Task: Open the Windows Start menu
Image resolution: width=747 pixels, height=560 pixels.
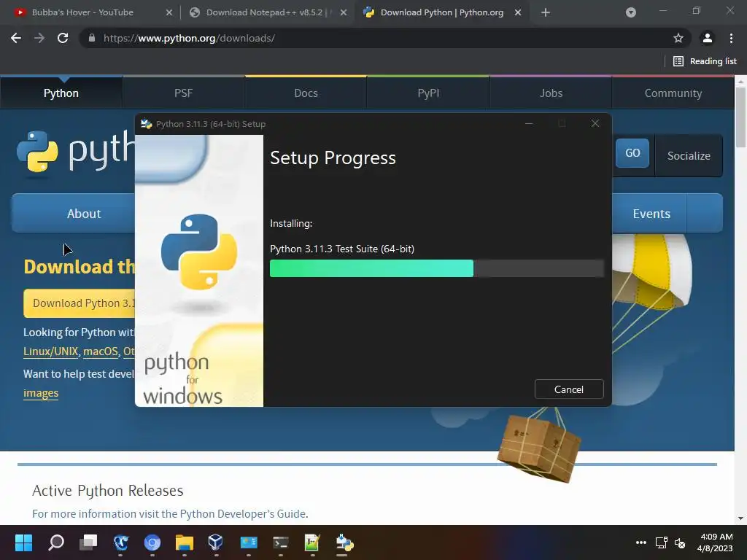Action: [x=23, y=542]
